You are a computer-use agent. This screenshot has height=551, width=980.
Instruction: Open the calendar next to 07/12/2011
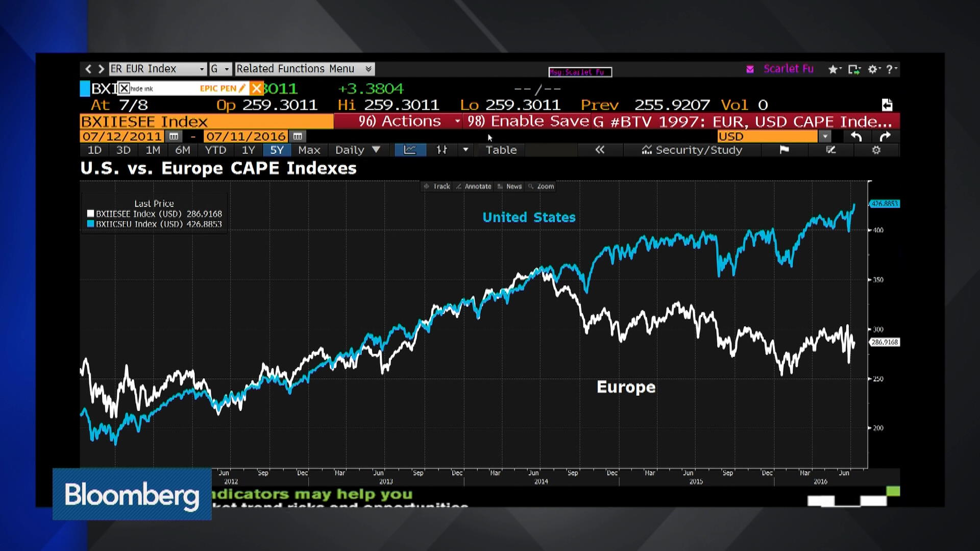174,136
